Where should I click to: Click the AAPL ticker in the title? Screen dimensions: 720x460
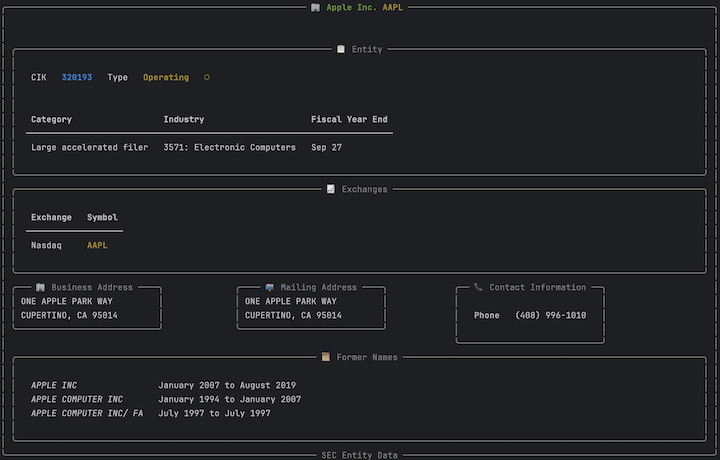click(x=393, y=7)
